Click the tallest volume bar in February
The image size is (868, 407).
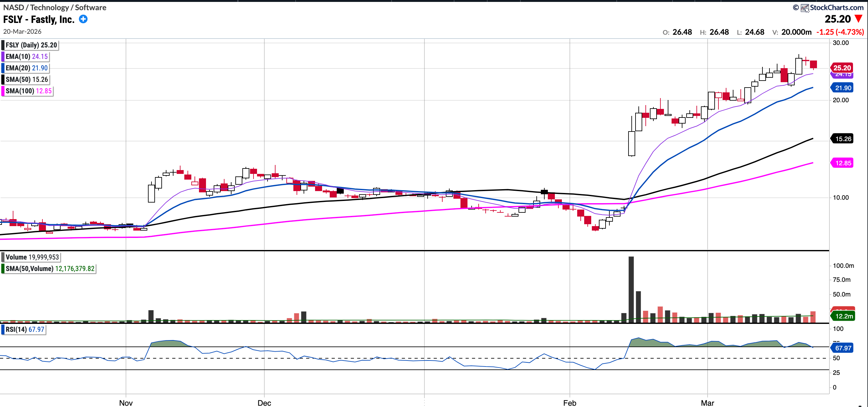[631, 289]
